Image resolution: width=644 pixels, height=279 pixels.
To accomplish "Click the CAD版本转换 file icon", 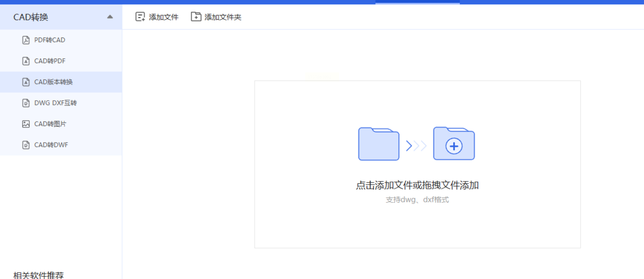I will coord(26,82).
